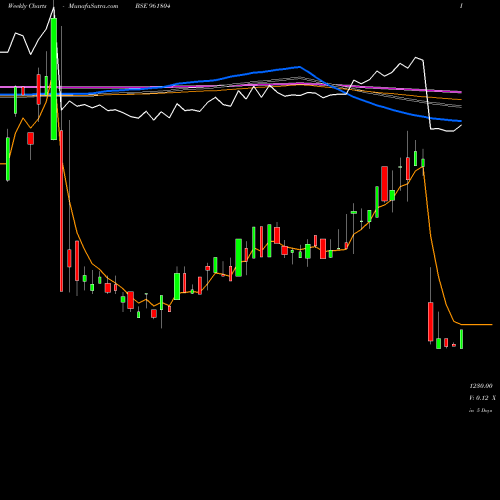
Task: Click the 'in 5 Days' text
Action: pyautogui.click(x=481, y=410)
